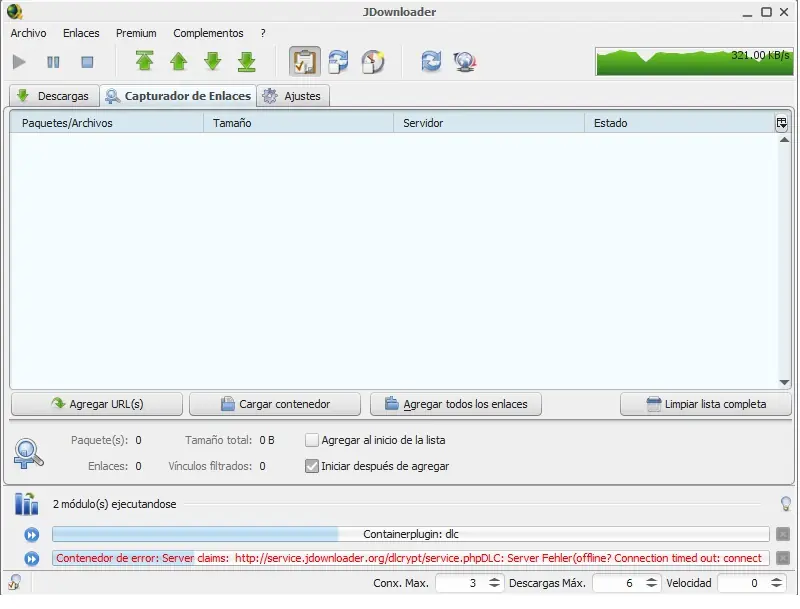Move selection to bottom of list

pos(247,61)
